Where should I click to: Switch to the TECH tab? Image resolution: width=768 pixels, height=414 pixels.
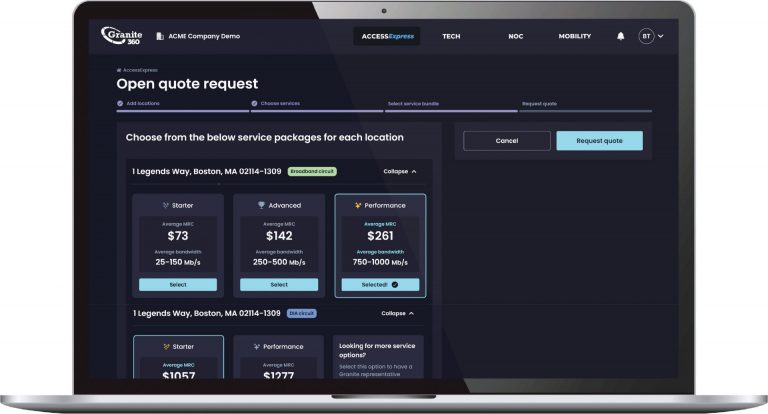451,36
